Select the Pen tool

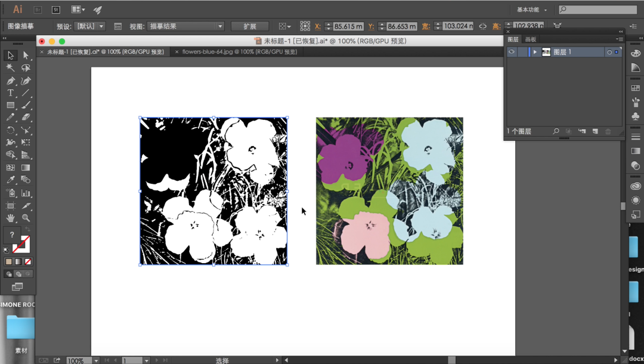pyautogui.click(x=10, y=81)
